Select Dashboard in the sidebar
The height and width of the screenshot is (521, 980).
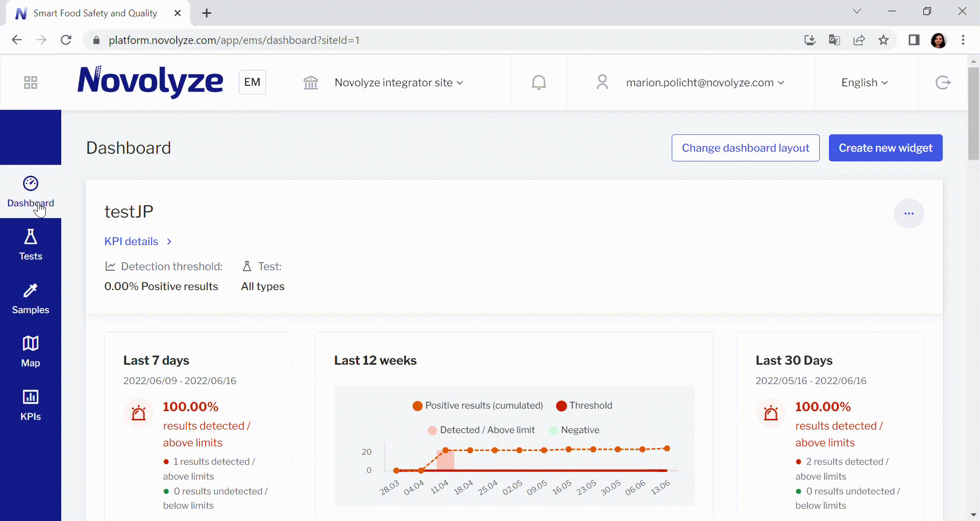[x=31, y=192]
